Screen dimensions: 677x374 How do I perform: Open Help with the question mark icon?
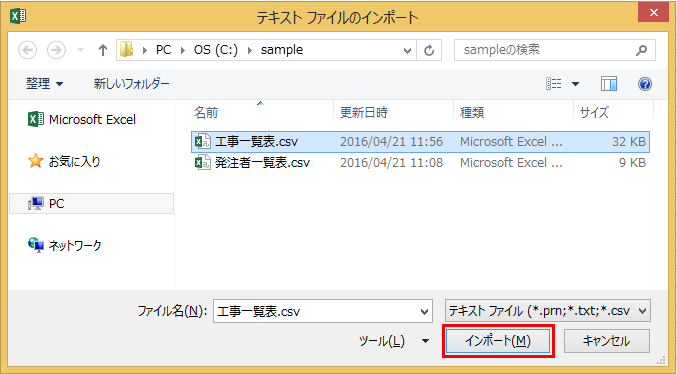click(x=645, y=84)
